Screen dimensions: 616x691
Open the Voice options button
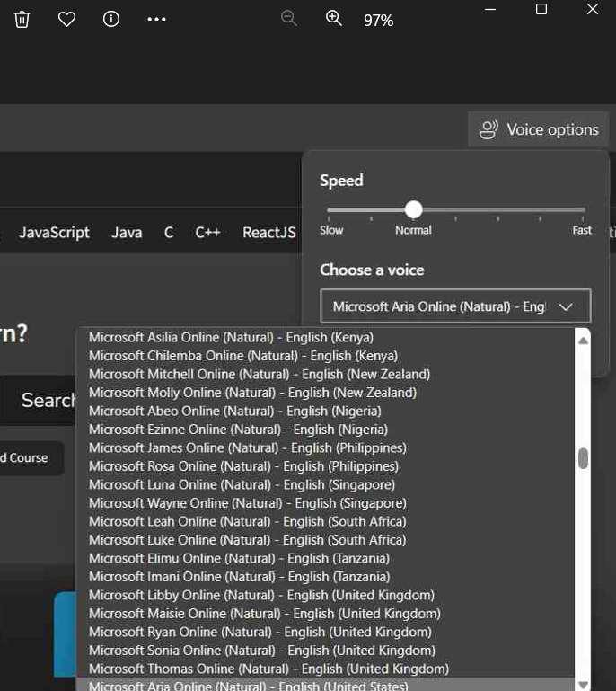click(x=539, y=129)
